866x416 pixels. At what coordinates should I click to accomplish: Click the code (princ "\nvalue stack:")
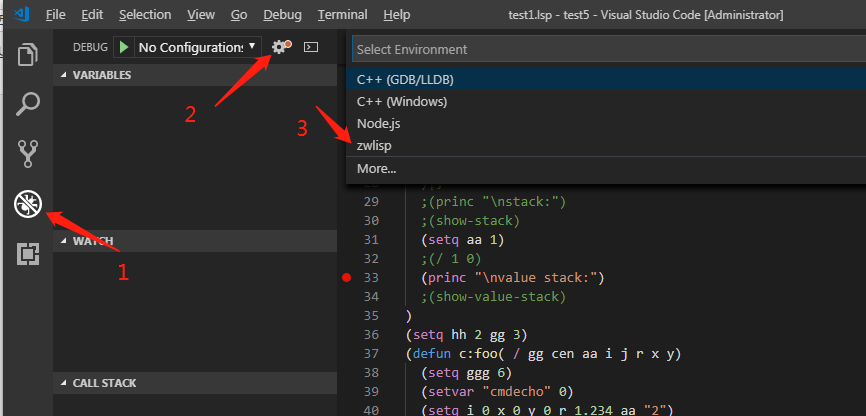[513, 278]
